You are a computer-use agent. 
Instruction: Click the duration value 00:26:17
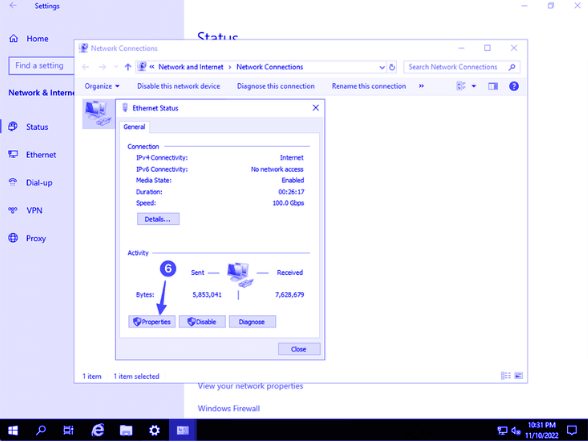pyautogui.click(x=291, y=192)
